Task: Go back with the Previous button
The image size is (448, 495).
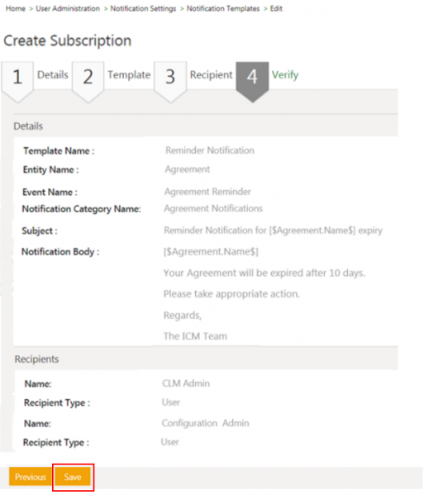Action: (x=31, y=477)
